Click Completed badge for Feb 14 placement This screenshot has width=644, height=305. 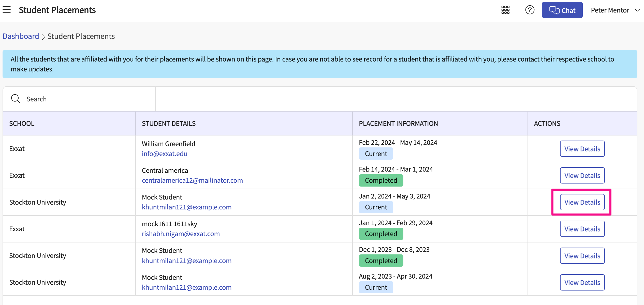pyautogui.click(x=381, y=180)
